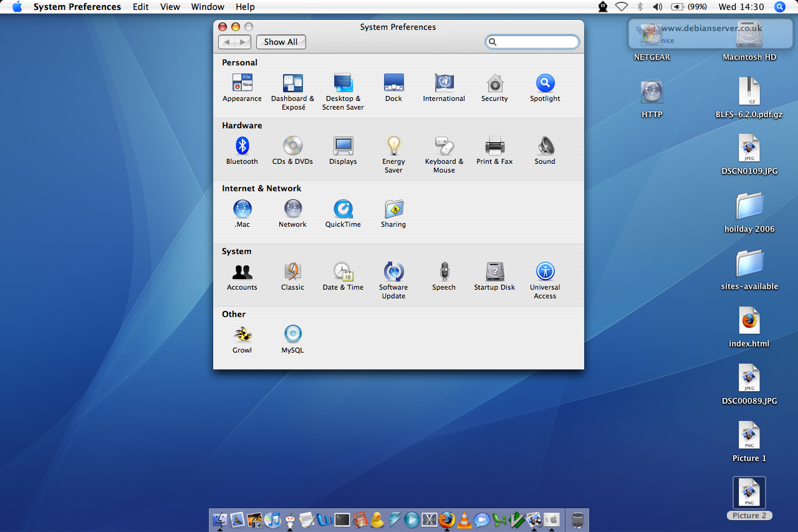
Task: Open the Apple menu
Action: coord(17,7)
